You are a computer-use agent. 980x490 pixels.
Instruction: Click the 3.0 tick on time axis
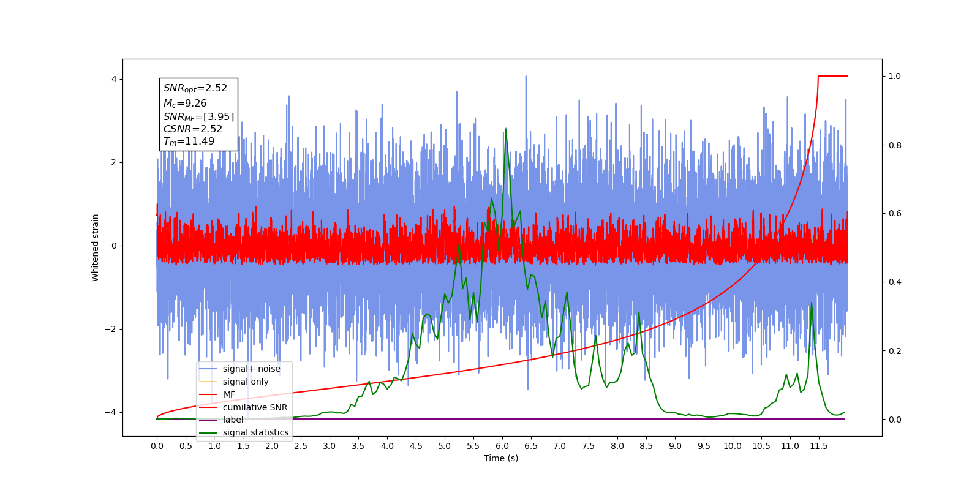click(x=330, y=446)
